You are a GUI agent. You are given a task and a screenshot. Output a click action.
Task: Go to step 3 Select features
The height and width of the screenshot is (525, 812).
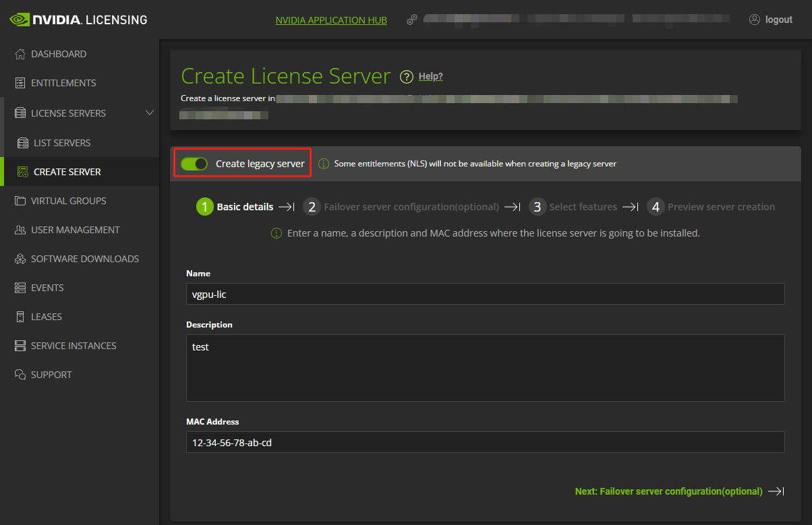coord(573,207)
